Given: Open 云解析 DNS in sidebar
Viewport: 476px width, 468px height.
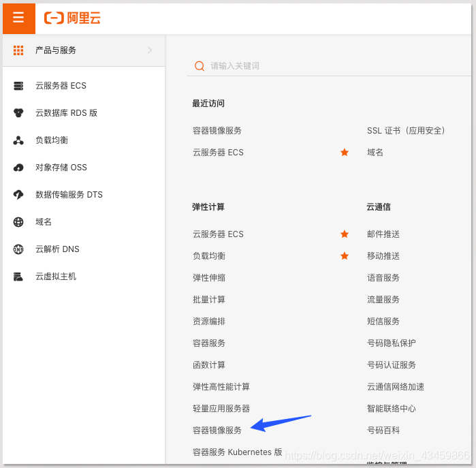Looking at the screenshot, I should (57, 249).
